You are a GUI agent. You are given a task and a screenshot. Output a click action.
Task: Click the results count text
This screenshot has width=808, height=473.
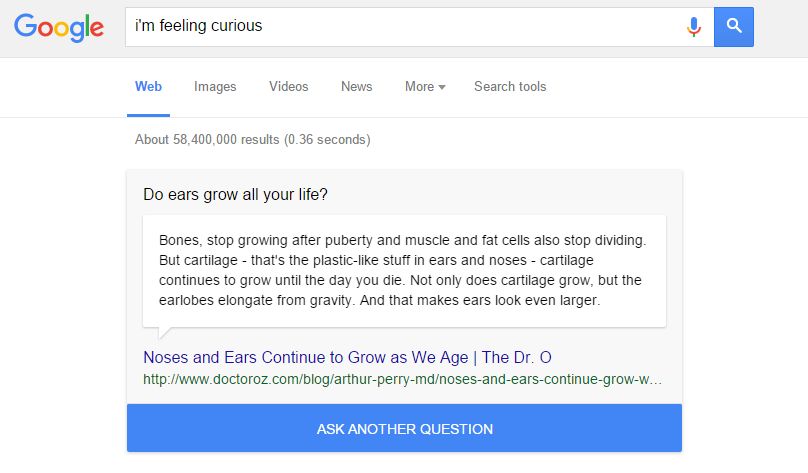click(252, 140)
